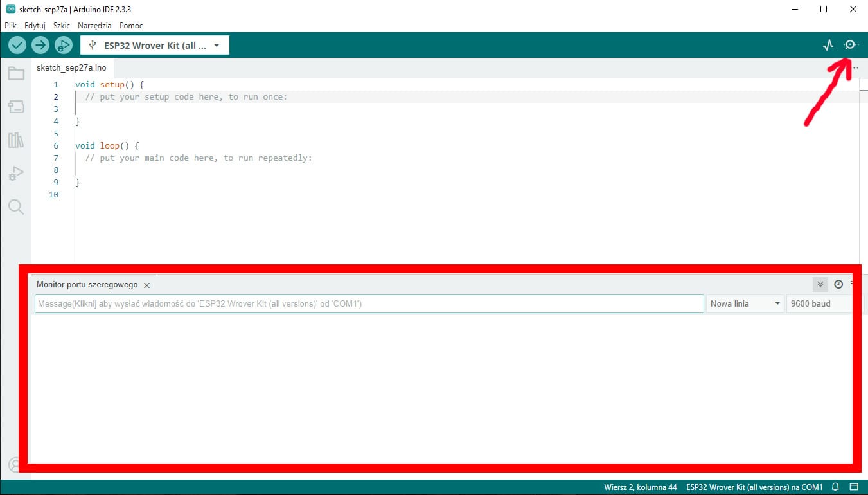Open the Nowa linia line-ending dropdown
868x495 pixels.
745,303
